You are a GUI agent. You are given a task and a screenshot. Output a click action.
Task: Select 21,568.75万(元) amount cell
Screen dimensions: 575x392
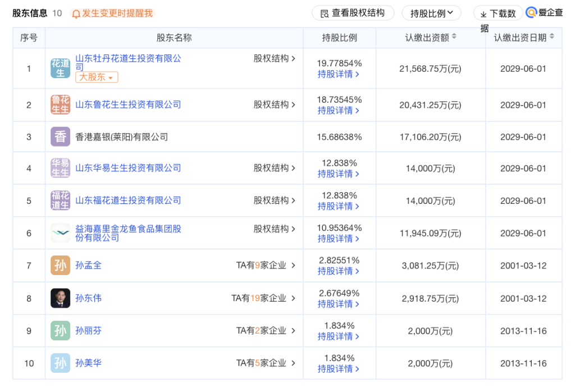tap(430, 69)
